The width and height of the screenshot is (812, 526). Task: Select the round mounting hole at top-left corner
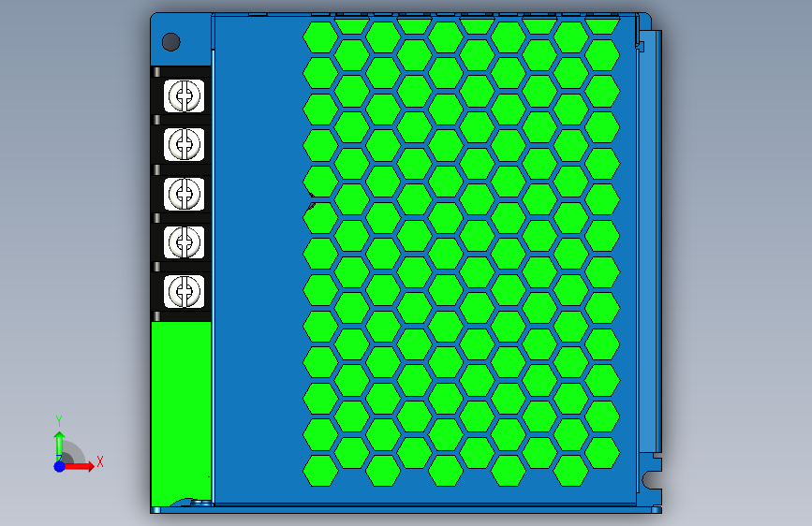[170, 42]
